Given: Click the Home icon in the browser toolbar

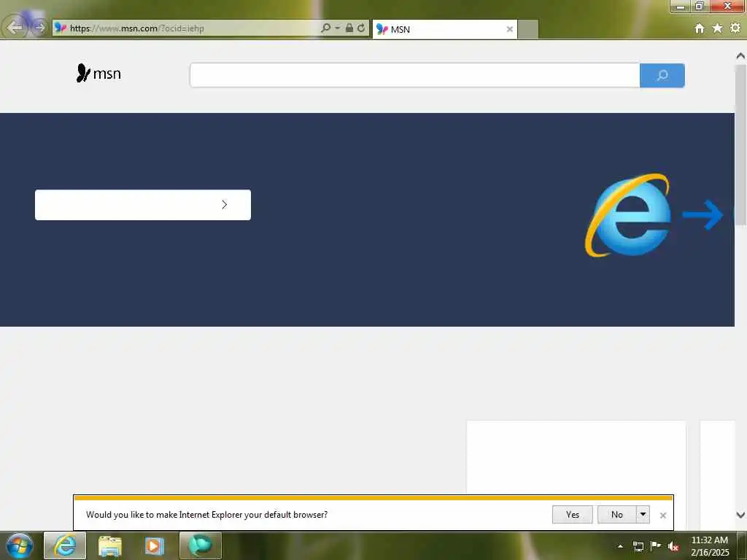Looking at the screenshot, I should pos(699,28).
